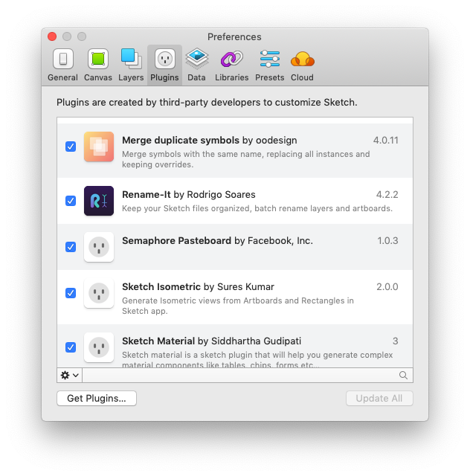This screenshot has height=476, width=470.
Task: Open Libraries preferences
Action: click(231, 65)
